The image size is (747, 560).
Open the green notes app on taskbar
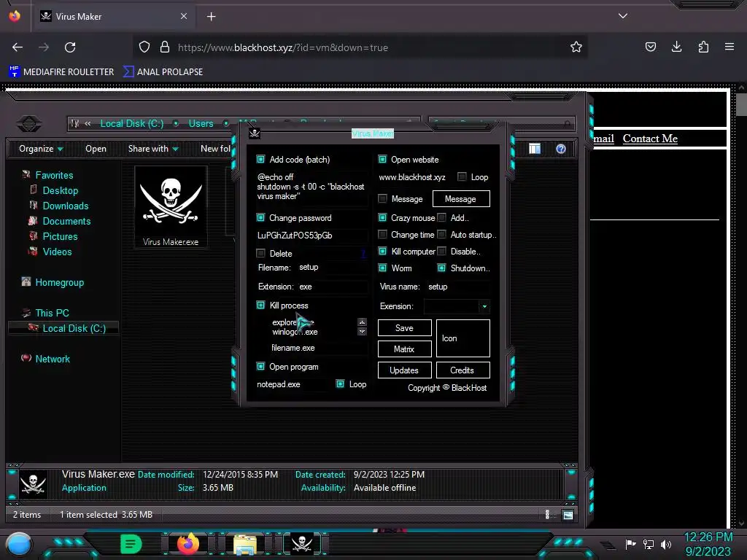coord(131,544)
